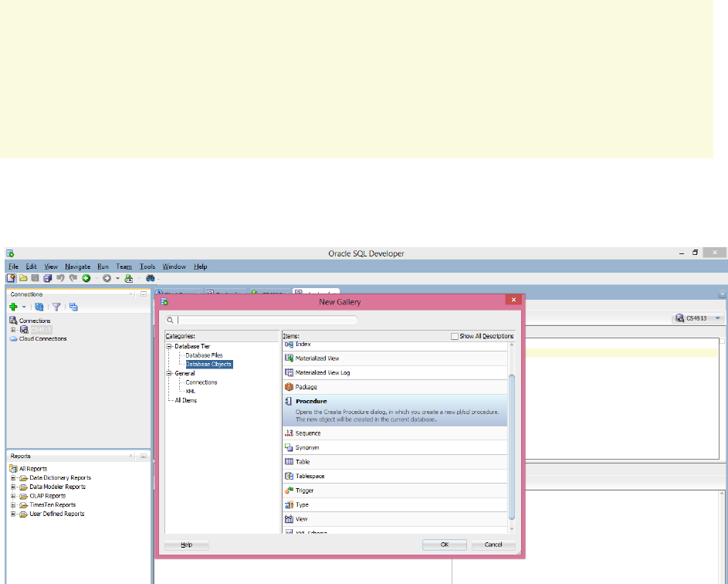The height and width of the screenshot is (584, 728).
Task: Select the Materialized View Log item
Action: click(395, 372)
